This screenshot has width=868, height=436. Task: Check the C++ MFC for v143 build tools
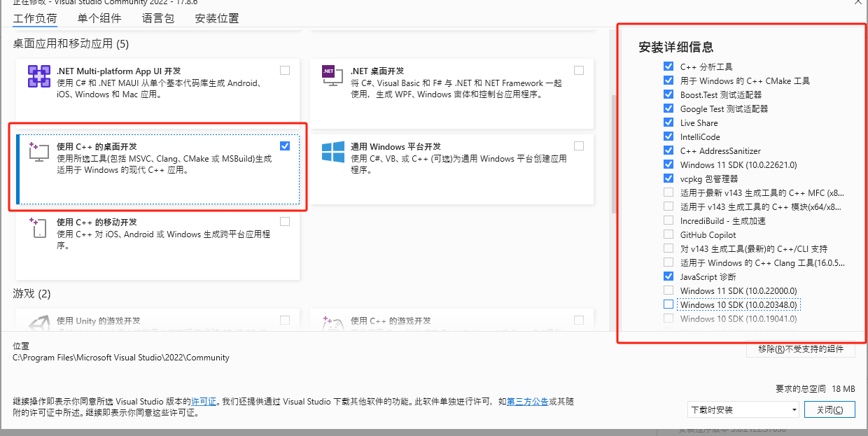pos(668,192)
